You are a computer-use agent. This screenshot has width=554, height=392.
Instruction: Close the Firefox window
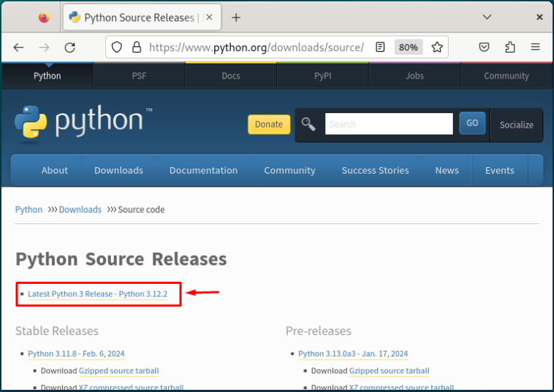[x=540, y=17]
